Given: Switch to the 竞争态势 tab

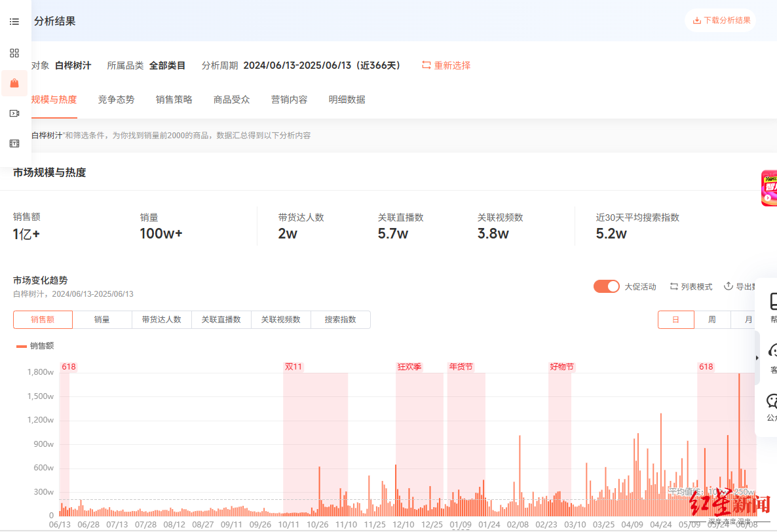Looking at the screenshot, I should [x=116, y=100].
